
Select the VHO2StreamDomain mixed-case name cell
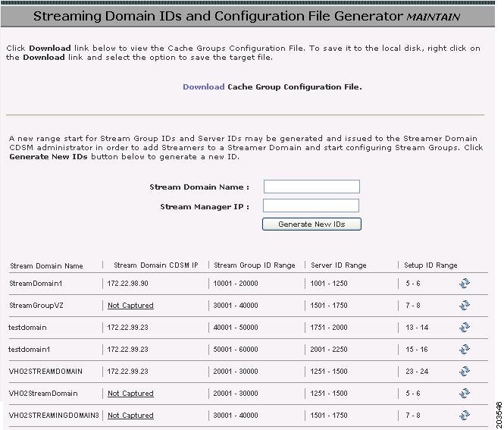click(x=43, y=394)
